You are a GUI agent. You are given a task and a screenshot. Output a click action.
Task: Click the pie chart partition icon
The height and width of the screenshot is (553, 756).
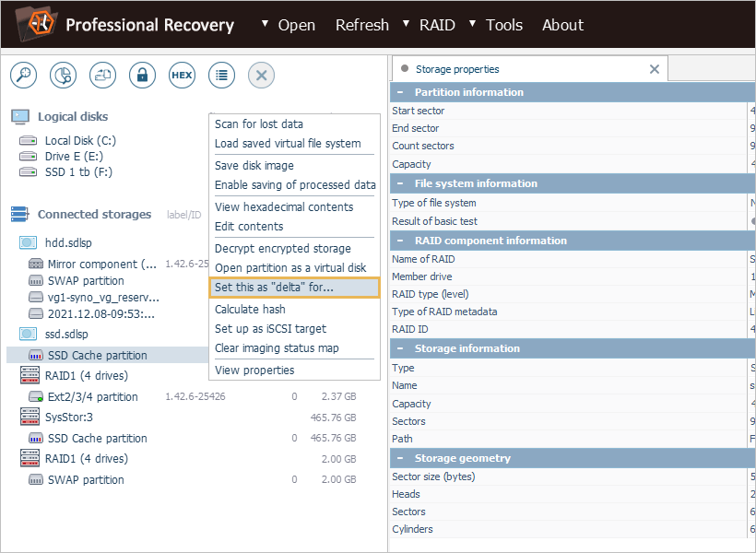coord(63,76)
